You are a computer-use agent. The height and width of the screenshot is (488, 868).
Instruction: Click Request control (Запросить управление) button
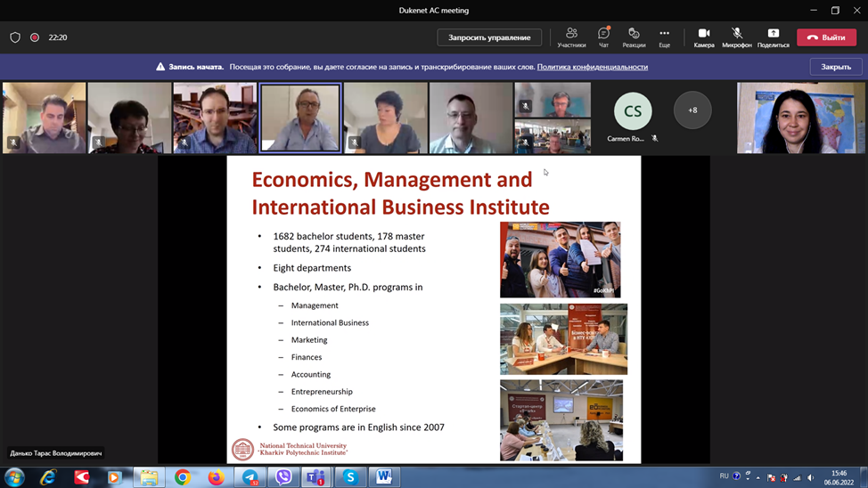point(489,37)
